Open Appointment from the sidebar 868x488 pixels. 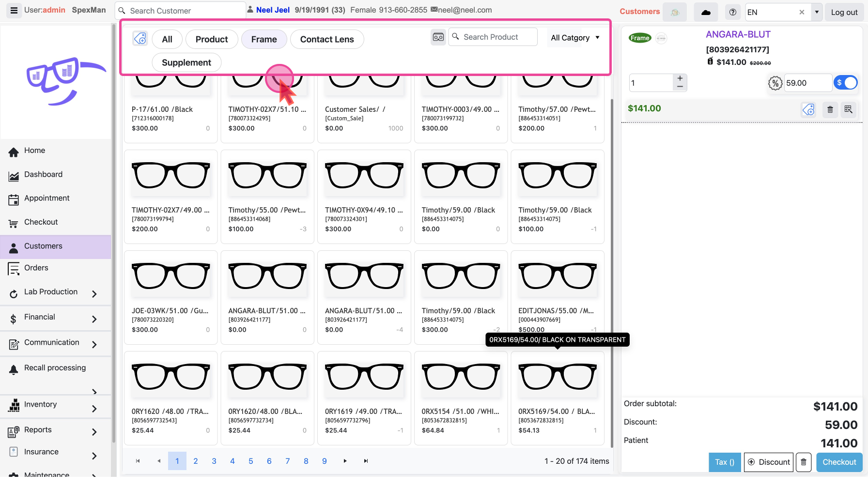[46, 198]
